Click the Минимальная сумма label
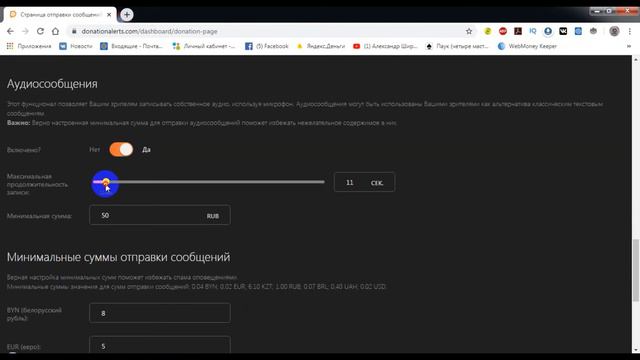This screenshot has width=640, height=360. pyautogui.click(x=39, y=216)
